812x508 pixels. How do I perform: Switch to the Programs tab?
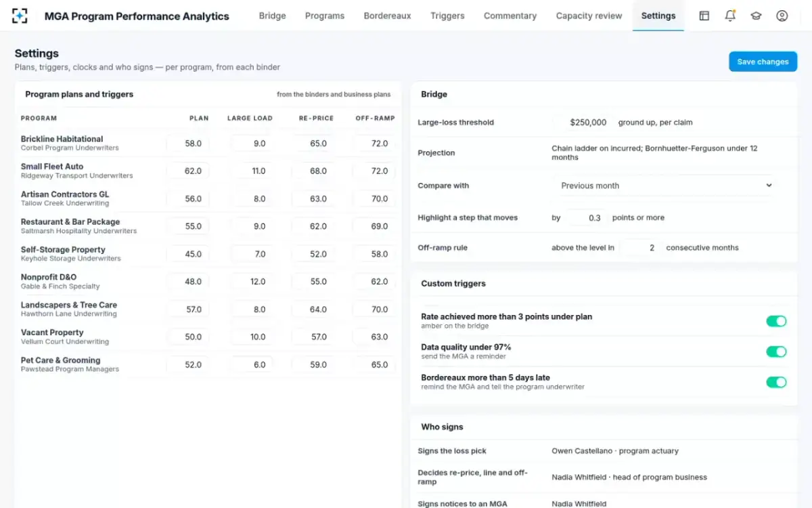325,16
